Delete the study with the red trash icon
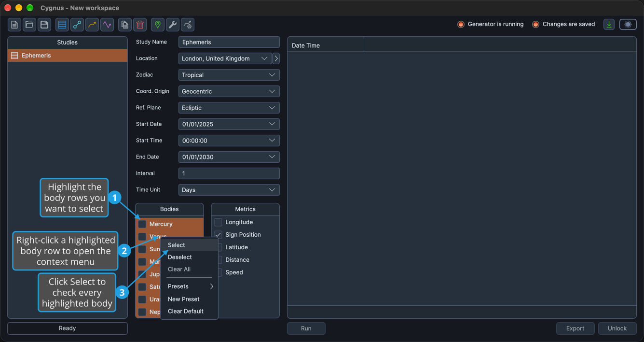The height and width of the screenshot is (342, 644). [x=140, y=25]
